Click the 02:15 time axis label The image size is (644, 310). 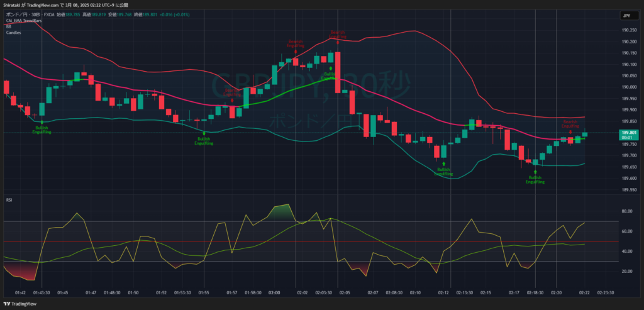(x=486, y=293)
